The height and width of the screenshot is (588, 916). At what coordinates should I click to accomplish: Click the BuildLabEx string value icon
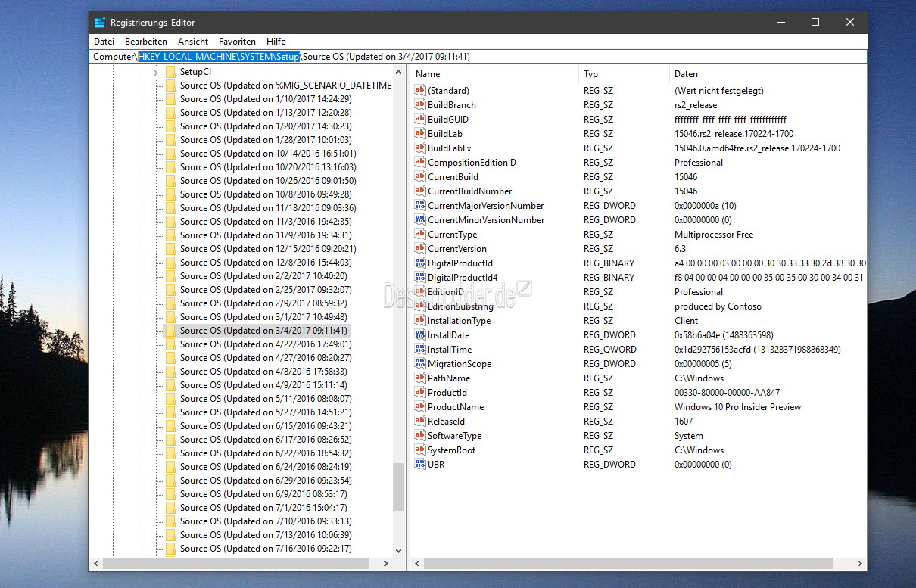[x=421, y=148]
